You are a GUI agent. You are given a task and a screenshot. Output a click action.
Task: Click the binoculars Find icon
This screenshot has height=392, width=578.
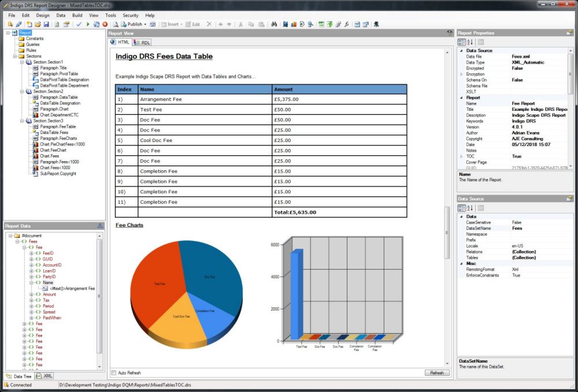tap(275, 24)
